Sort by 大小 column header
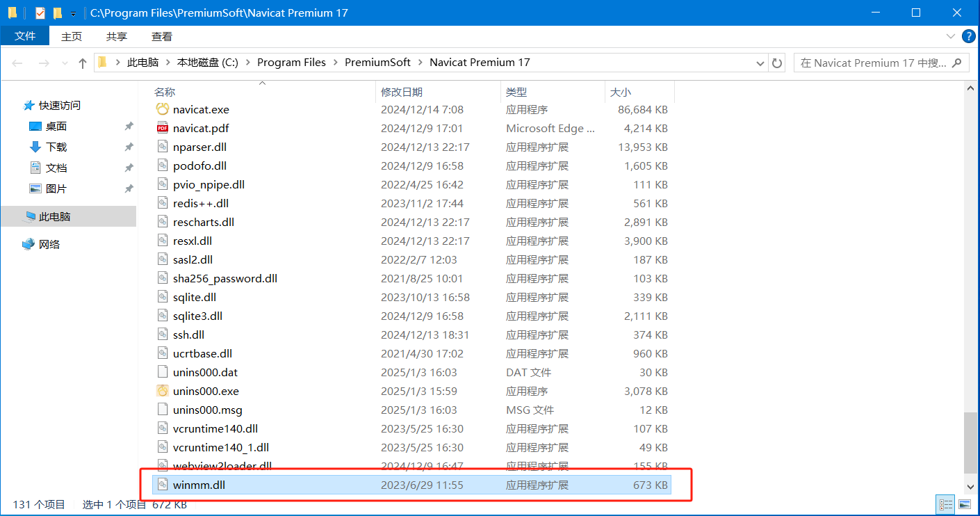Viewport: 980px width, 516px height. 639,92
